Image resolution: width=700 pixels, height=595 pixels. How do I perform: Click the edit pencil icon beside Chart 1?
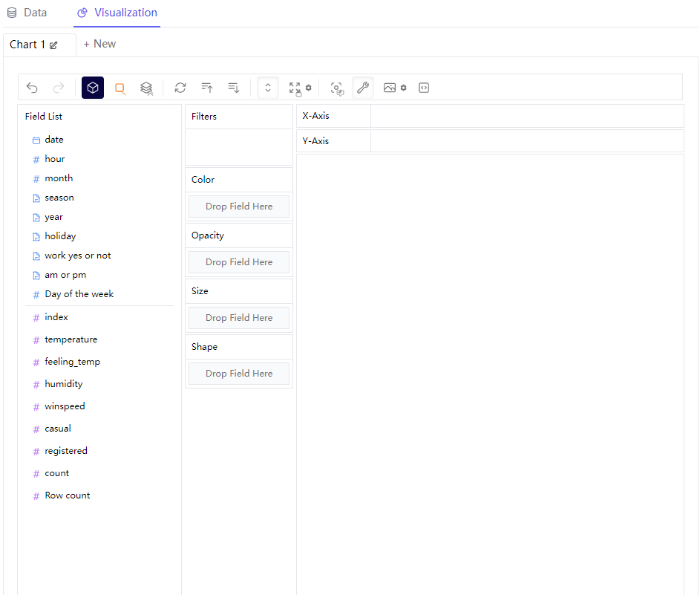coord(53,45)
